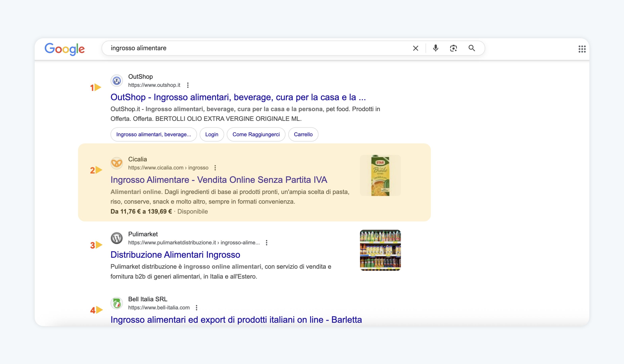Clear the search query with the X icon

[x=416, y=48]
